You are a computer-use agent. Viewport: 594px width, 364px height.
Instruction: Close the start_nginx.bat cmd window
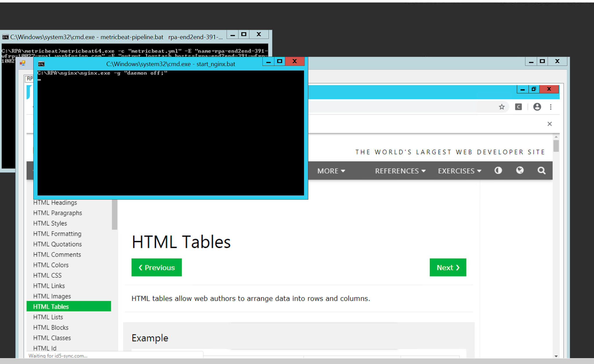[x=295, y=61]
